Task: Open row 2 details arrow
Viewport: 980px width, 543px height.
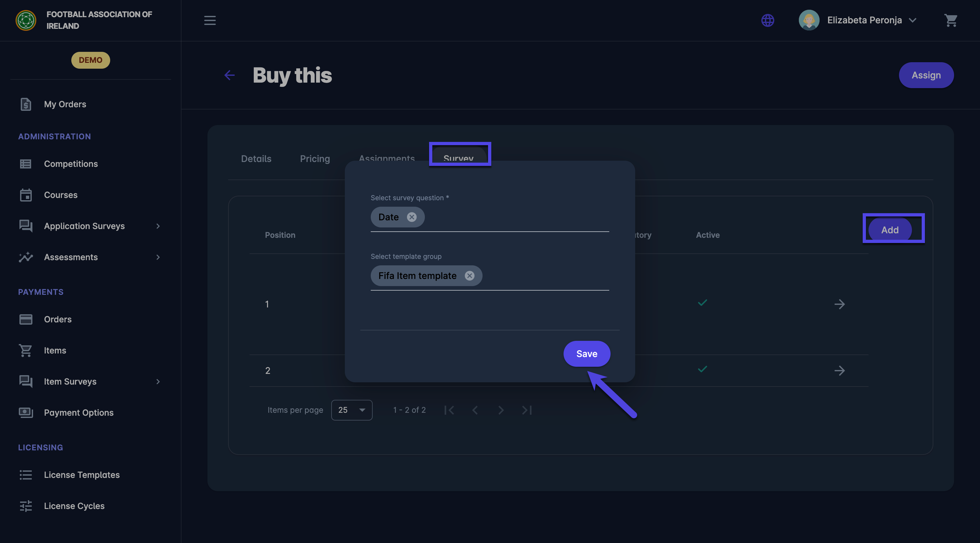Action: pos(839,370)
